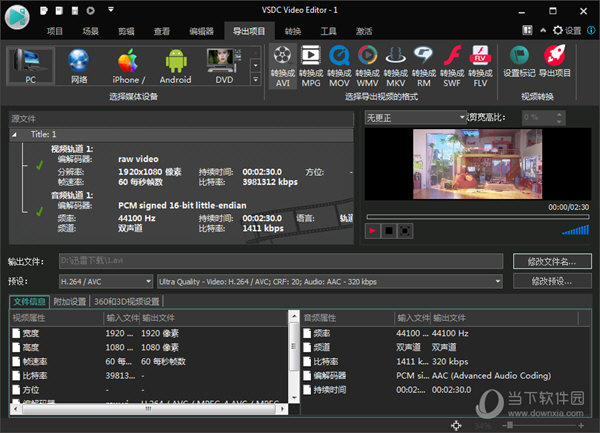Screen dimensions: 600x433
Task: Click the 修改文件名 button
Action: click(x=552, y=261)
